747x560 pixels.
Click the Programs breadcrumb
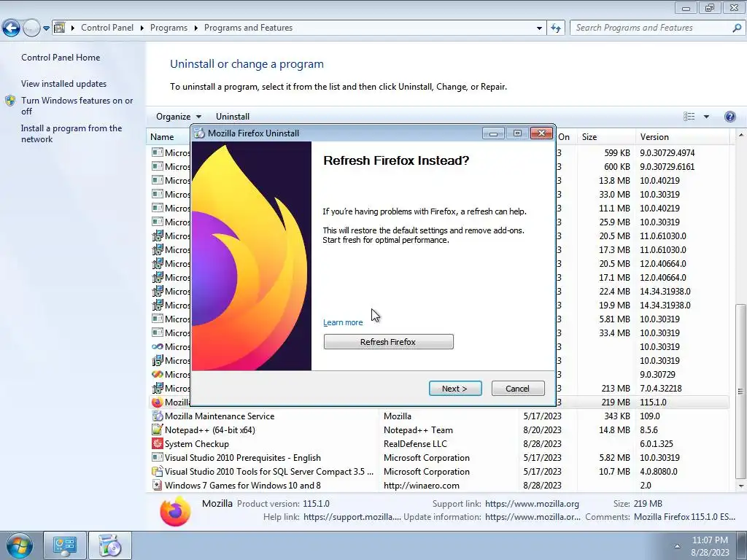169,28
